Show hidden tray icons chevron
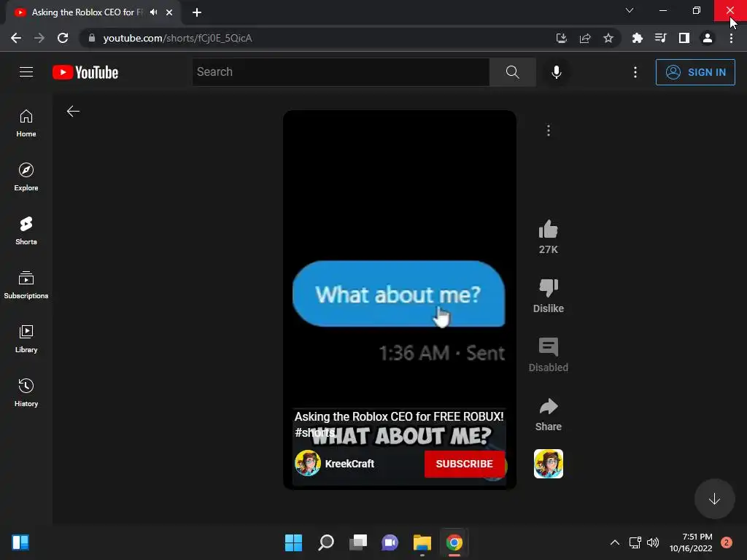The height and width of the screenshot is (560, 747). click(615, 542)
